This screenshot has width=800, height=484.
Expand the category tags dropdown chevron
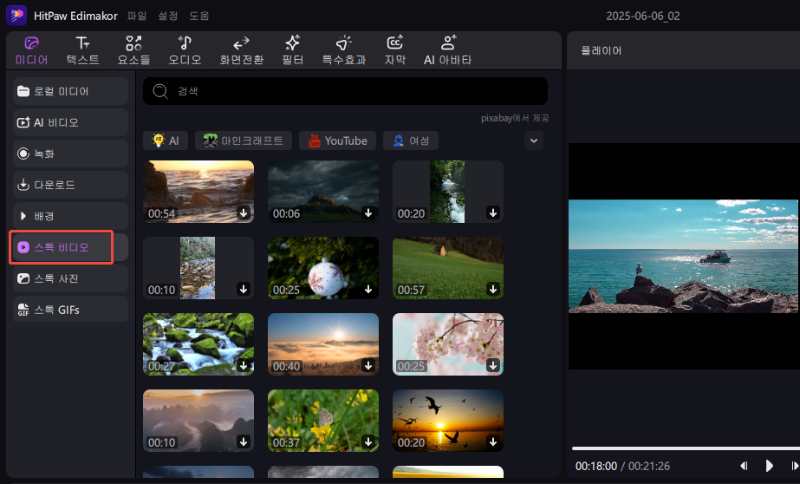pyautogui.click(x=534, y=141)
